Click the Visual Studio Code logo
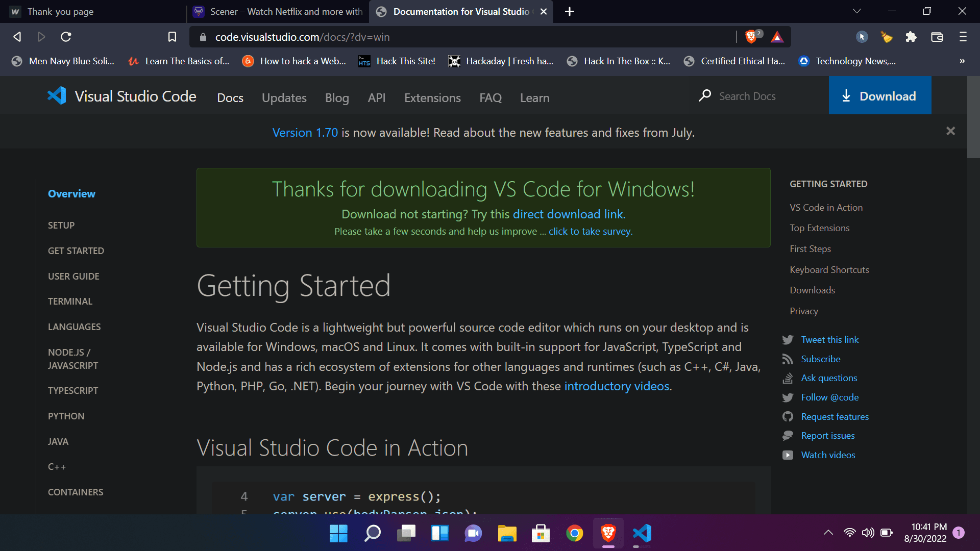This screenshot has width=980, height=551. pos(57,96)
